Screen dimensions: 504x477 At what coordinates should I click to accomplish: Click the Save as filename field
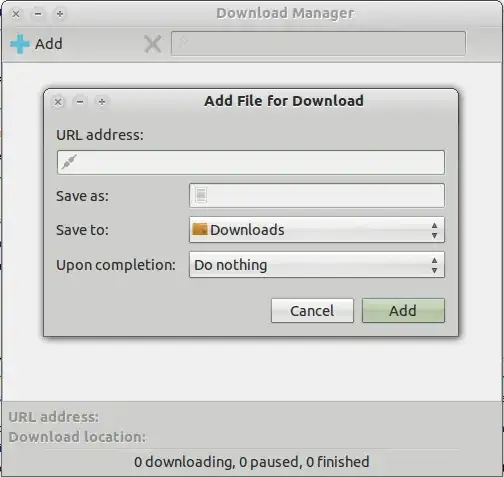317,195
